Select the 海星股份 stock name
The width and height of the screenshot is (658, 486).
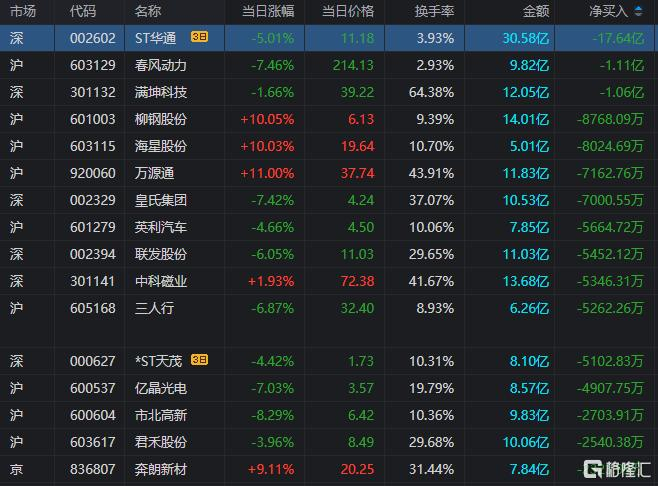click(x=161, y=146)
